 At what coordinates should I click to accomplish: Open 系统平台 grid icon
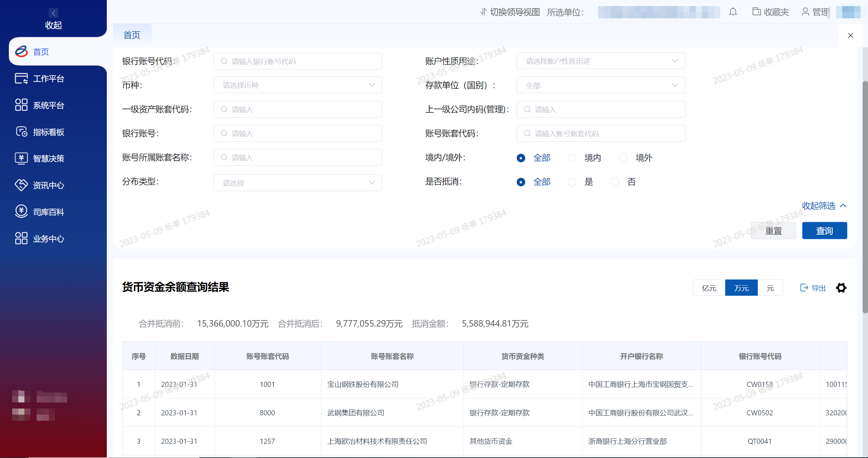point(21,105)
